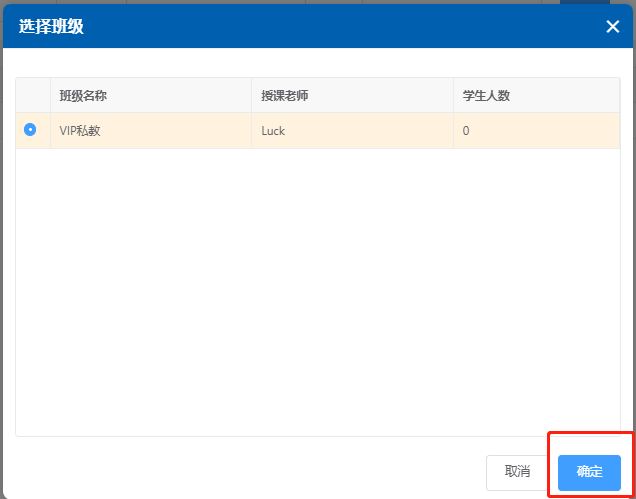The image size is (636, 499).
Task: Click the divider between 班级名称 and 授课老师 headers
Action: 251,96
